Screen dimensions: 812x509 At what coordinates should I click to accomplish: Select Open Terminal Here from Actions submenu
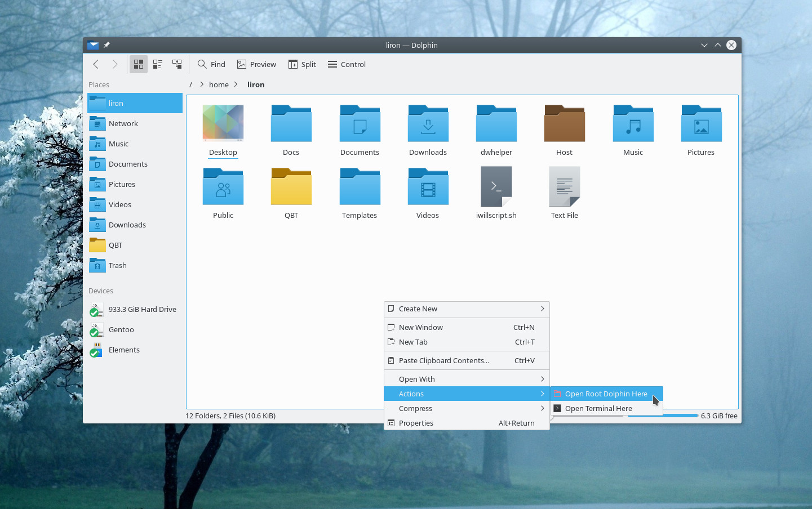click(598, 408)
